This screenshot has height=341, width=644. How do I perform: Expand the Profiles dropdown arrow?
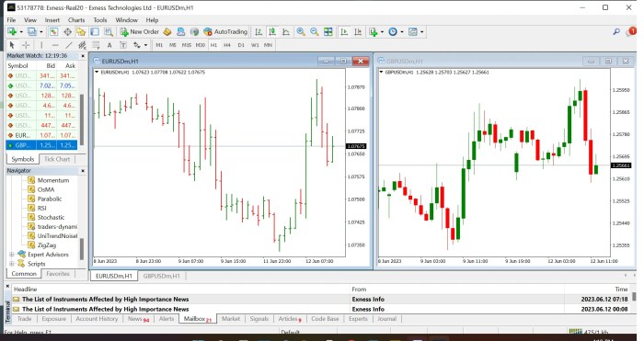(x=40, y=32)
